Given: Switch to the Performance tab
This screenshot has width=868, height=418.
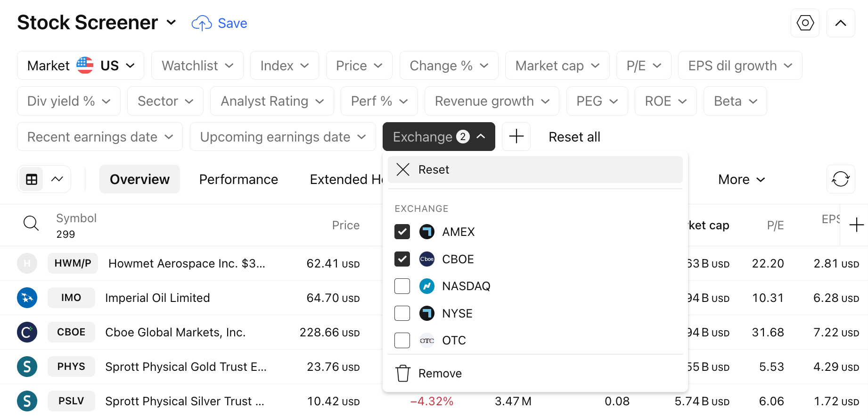Looking at the screenshot, I should click(238, 179).
